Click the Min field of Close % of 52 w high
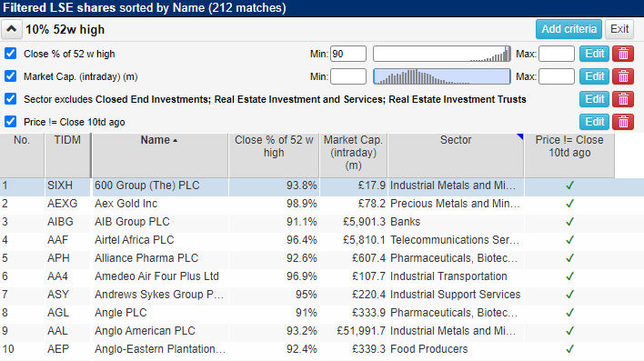The width and height of the screenshot is (644, 361). coord(348,54)
